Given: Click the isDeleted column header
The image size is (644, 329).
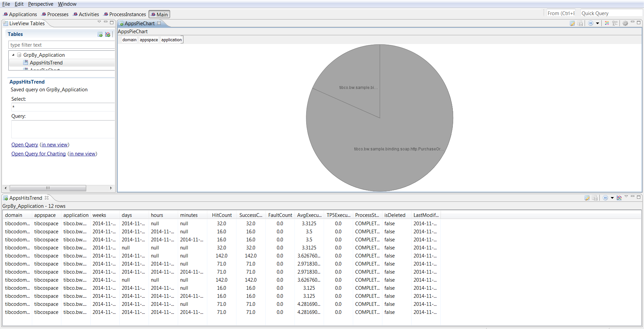Looking at the screenshot, I should pyautogui.click(x=396, y=215).
